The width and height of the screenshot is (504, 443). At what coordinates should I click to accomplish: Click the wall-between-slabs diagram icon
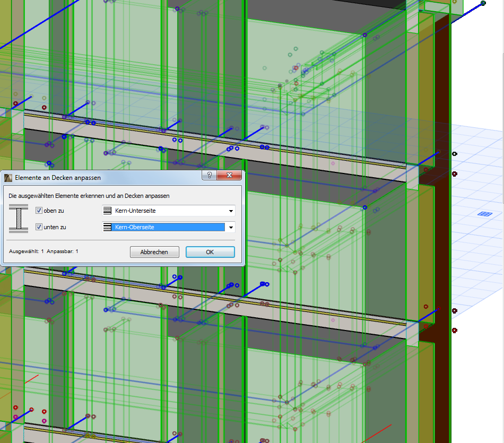[x=19, y=219]
